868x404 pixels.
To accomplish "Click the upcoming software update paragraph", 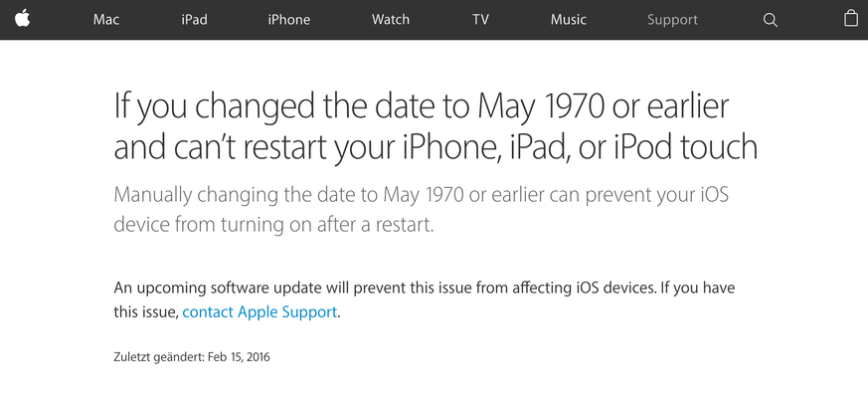I will (x=424, y=300).
